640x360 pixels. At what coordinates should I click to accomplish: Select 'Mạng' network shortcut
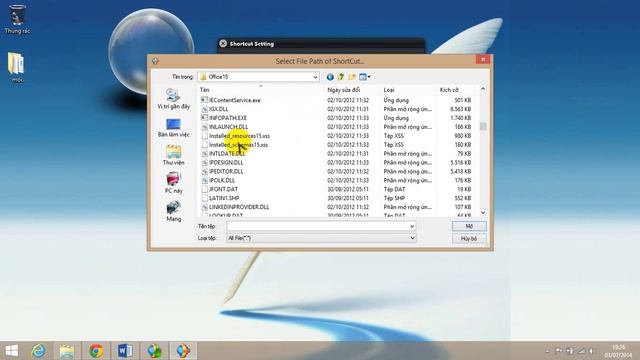coord(173,211)
